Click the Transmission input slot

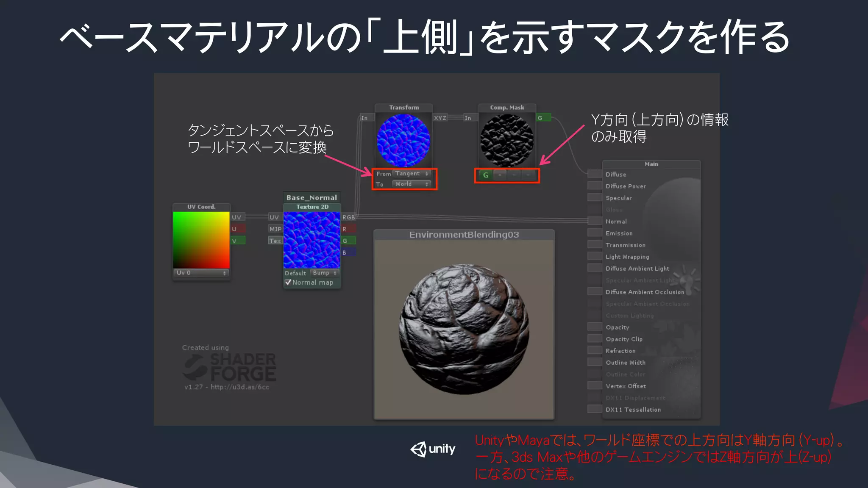pos(595,244)
